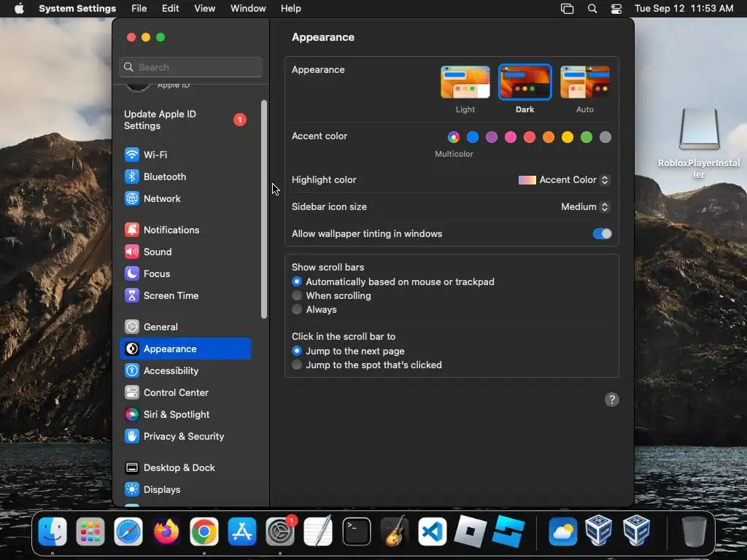Open Terminal from the Dock

pyautogui.click(x=356, y=532)
